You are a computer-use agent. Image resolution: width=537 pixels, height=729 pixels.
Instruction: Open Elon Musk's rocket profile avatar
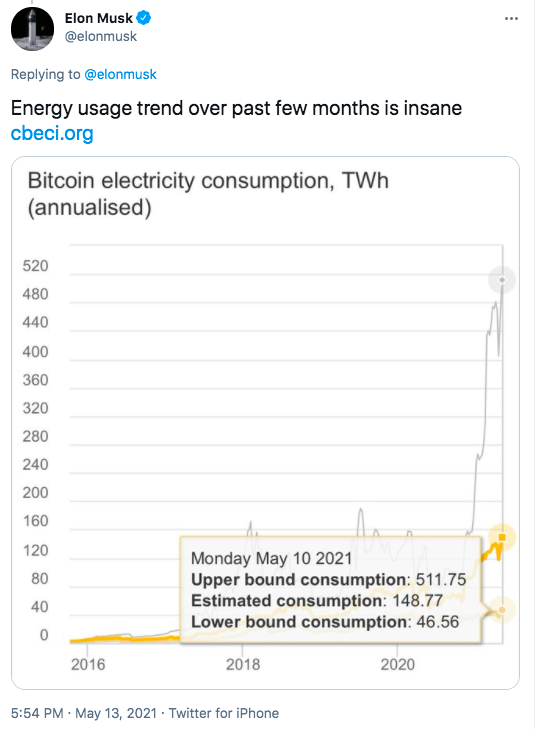32,29
